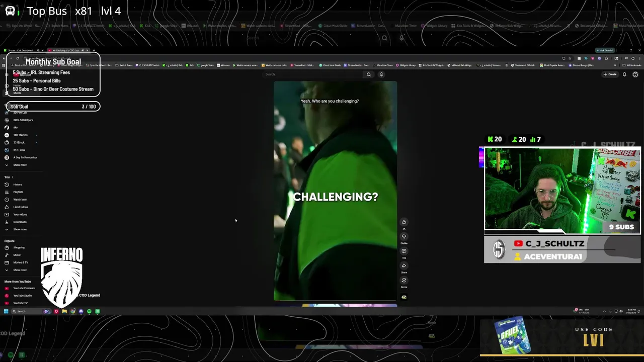Screen dimensions: 644x362
Task: Open All Bookmarks folder
Action: click(x=632, y=65)
